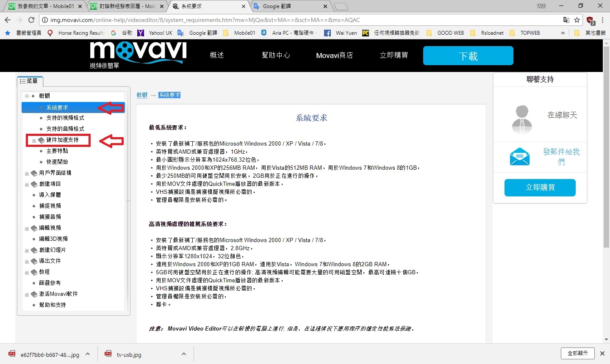Expand the 用戶界面結構 tree node
This screenshot has width=610, height=364.
pyautogui.click(x=27, y=174)
